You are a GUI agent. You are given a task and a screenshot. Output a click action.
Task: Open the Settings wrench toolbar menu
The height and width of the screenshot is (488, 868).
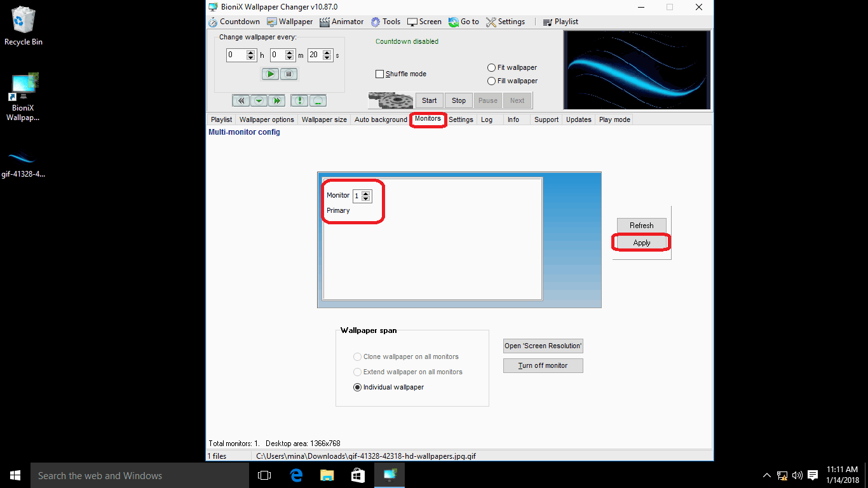click(506, 22)
